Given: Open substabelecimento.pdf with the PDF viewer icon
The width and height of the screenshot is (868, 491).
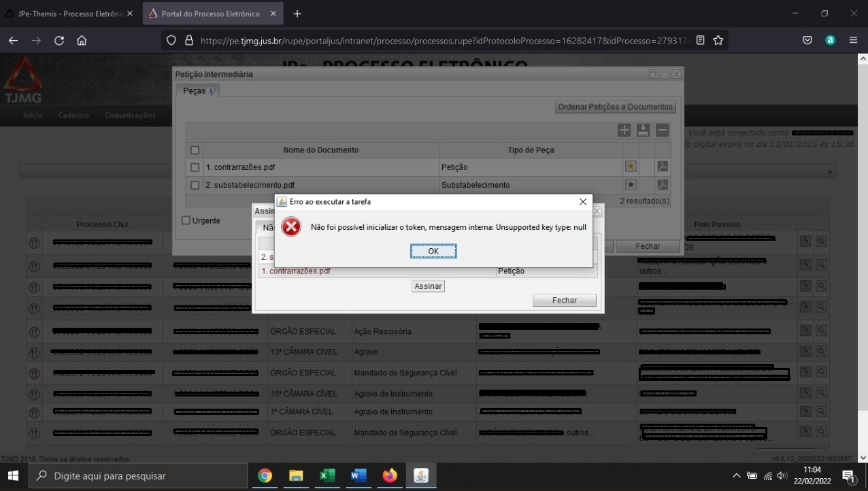Looking at the screenshot, I should 661,184.
